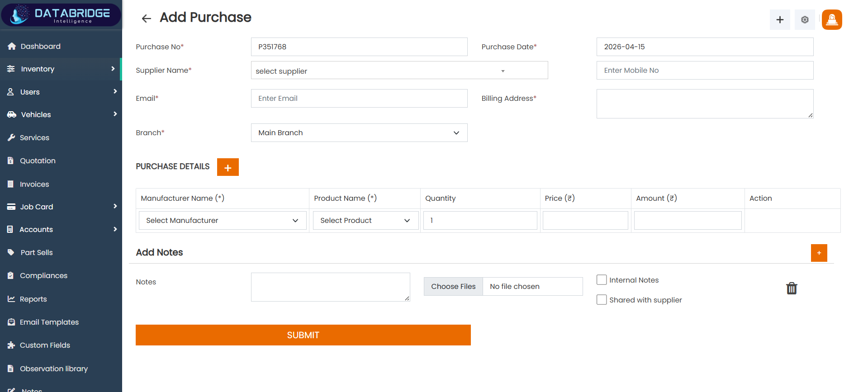Click the Amount input field in table

[x=688, y=220]
